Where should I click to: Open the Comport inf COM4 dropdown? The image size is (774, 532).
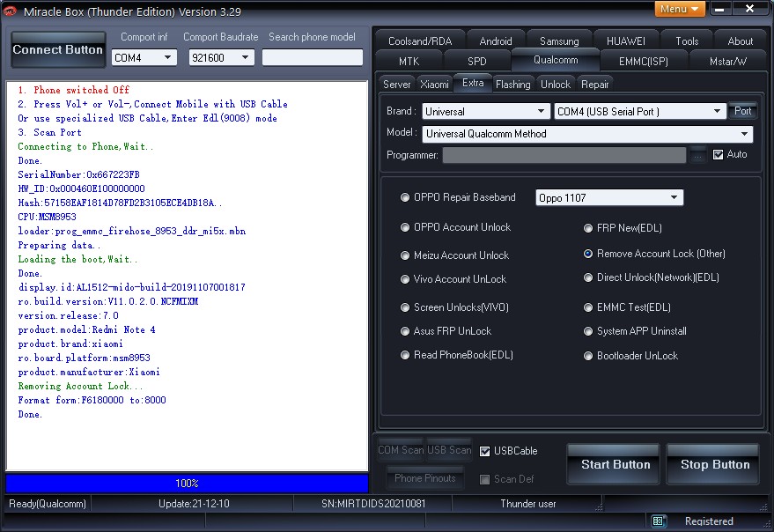click(x=144, y=58)
